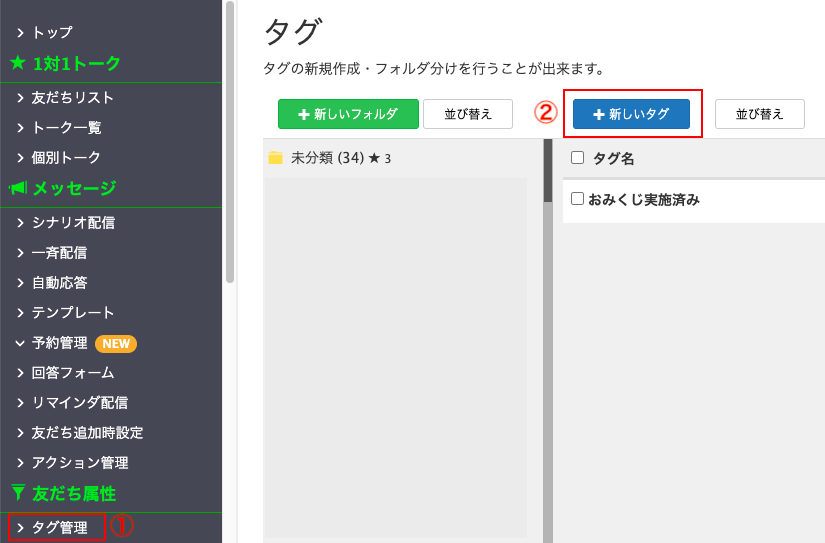Open アクション管理 menu item
Screen dimensions: 825x543
coord(79,462)
